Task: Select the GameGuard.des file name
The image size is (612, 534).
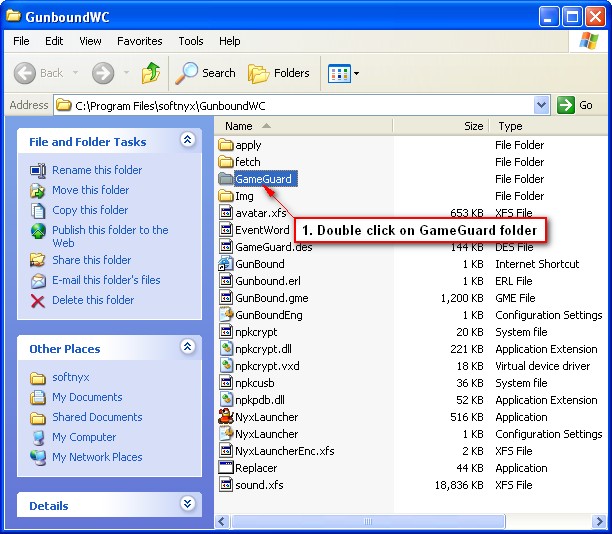Action: click(274, 247)
